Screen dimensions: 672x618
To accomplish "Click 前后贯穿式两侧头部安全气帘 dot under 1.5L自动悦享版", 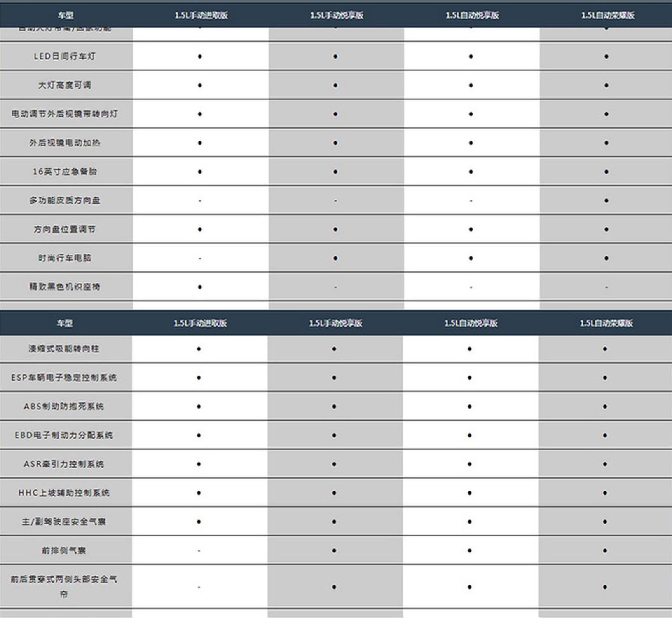I will 470,587.
